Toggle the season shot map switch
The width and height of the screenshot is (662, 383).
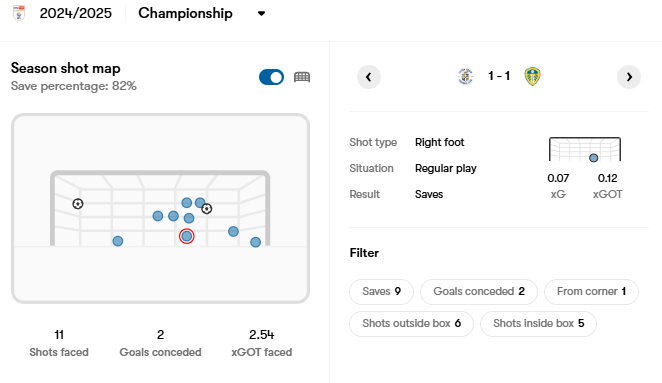click(271, 77)
